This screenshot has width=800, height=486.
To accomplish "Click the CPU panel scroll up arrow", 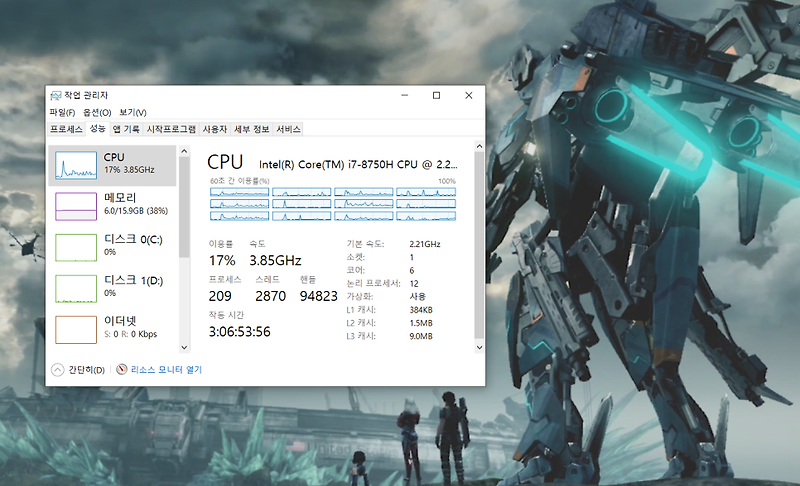I will pyautogui.click(x=479, y=146).
